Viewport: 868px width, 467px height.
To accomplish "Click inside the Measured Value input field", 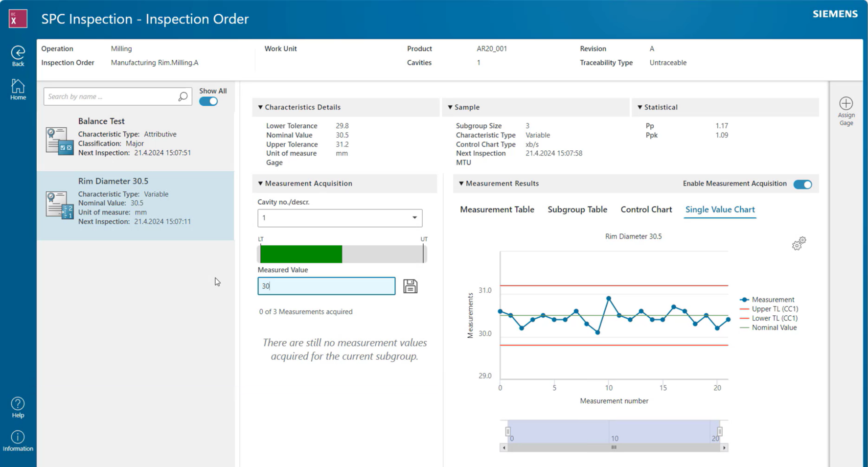I will coord(326,286).
